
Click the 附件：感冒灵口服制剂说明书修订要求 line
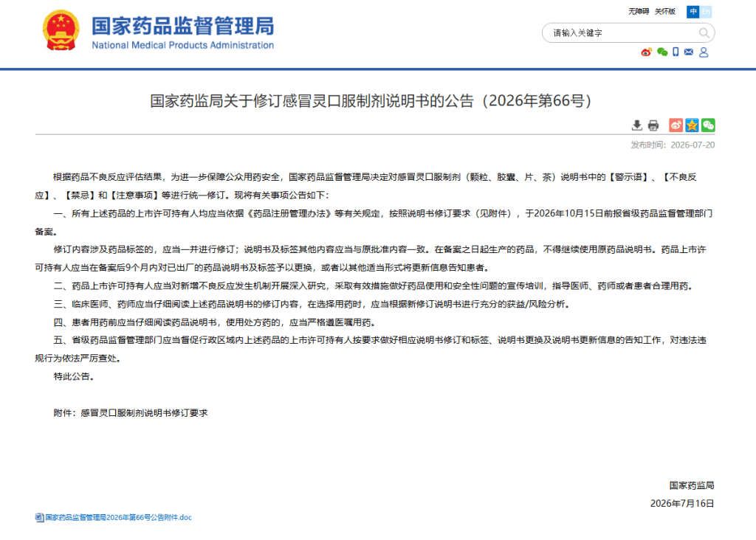[131, 413]
